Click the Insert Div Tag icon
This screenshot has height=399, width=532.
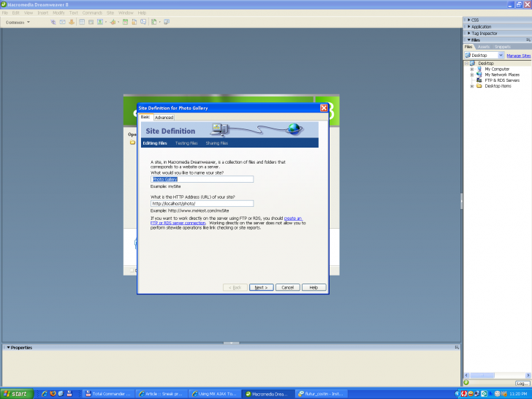(91, 22)
